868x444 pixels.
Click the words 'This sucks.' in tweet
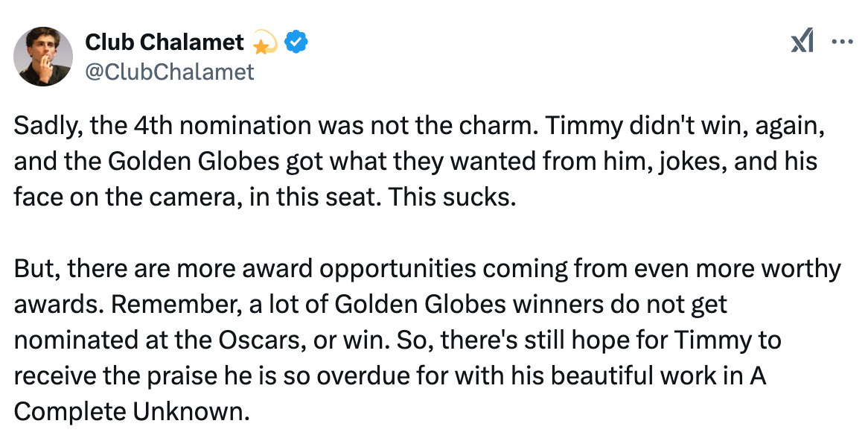click(x=452, y=197)
